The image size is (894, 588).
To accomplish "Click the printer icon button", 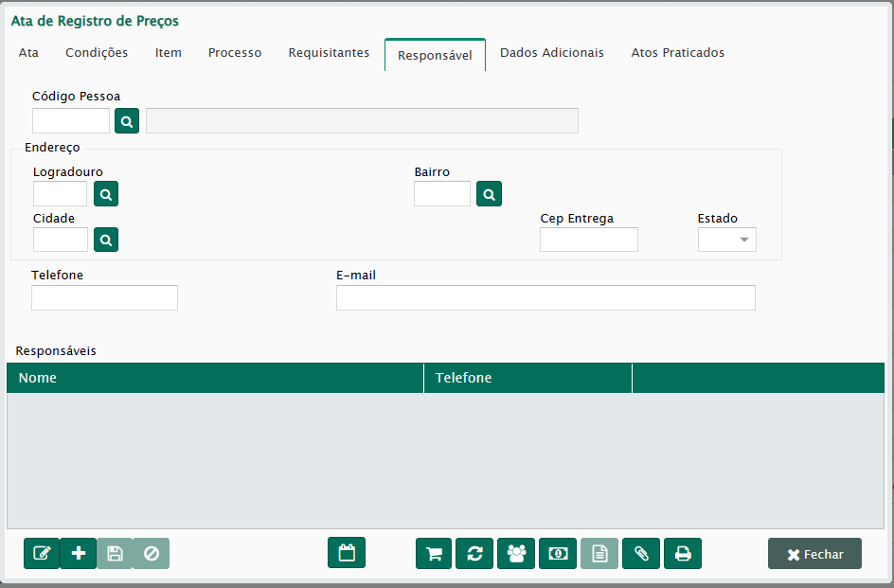I will coord(683,554).
